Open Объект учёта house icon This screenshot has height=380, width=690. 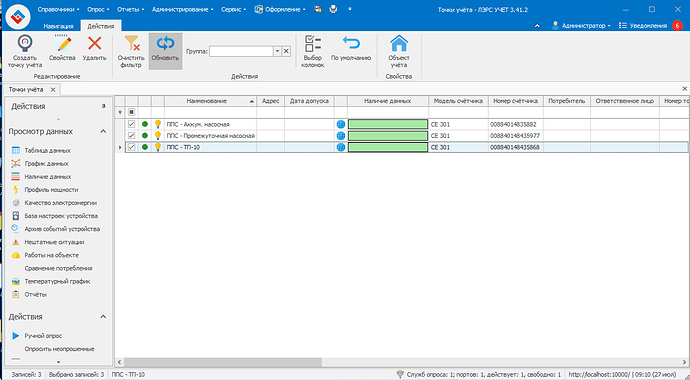click(399, 44)
